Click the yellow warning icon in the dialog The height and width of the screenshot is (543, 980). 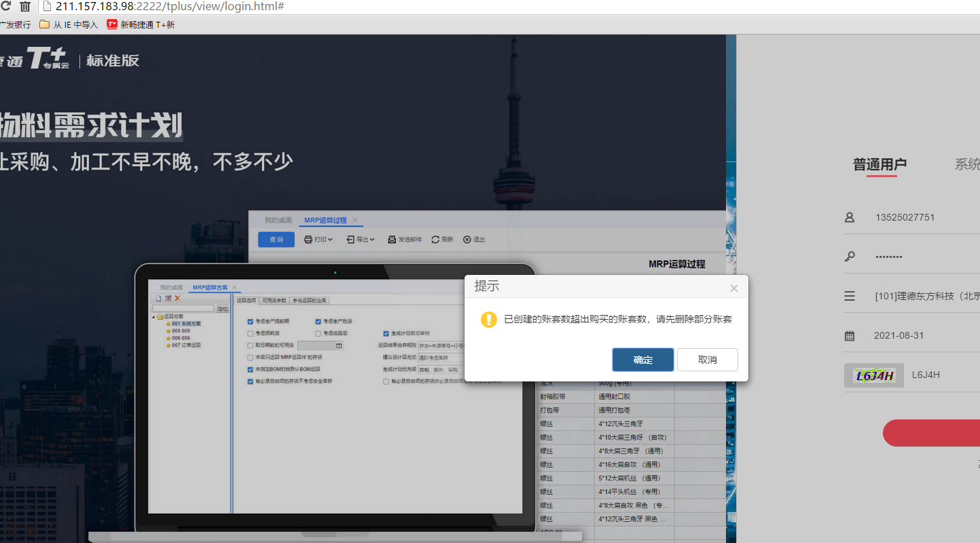[x=489, y=319]
